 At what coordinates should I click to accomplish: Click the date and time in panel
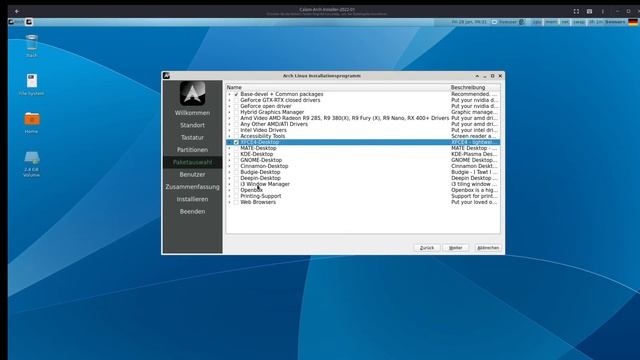pyautogui.click(x=469, y=22)
